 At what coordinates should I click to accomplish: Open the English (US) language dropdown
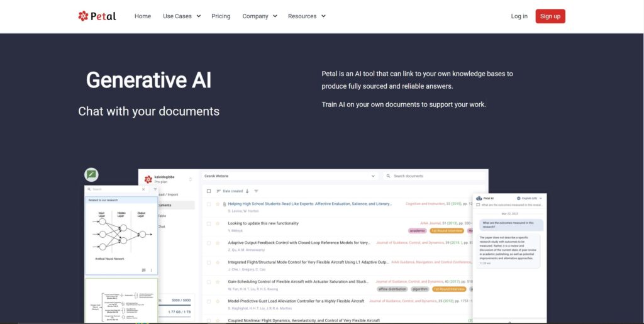[x=528, y=198]
